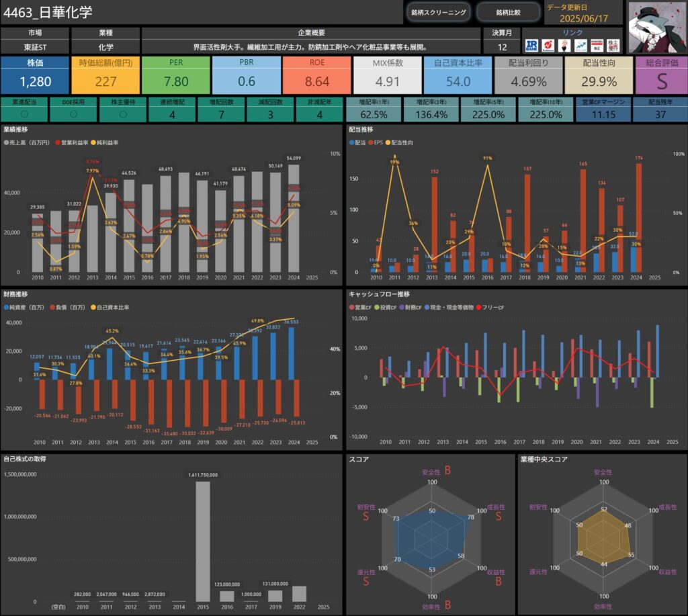
Task: Open the red Kabutan link icon
Action: click(x=548, y=46)
